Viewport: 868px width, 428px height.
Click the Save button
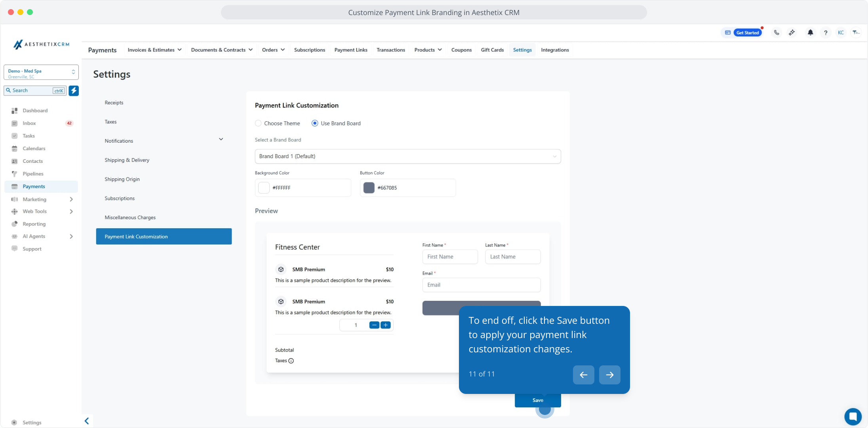[537, 400]
